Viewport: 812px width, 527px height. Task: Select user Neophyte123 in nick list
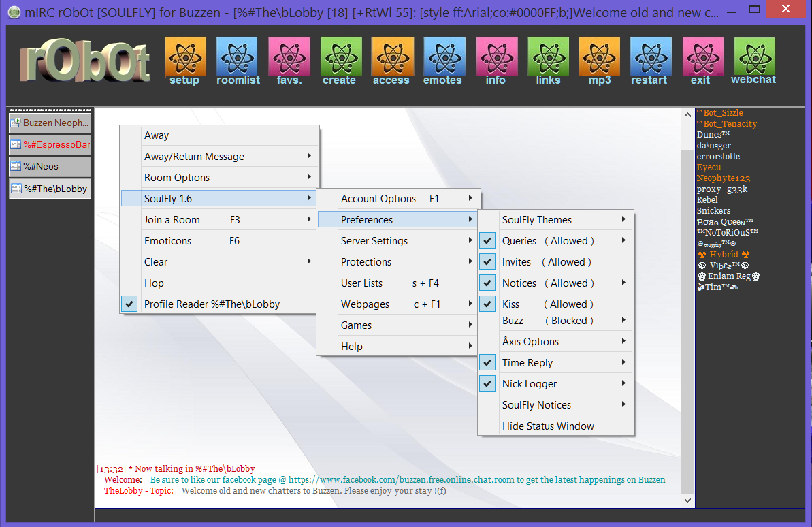click(x=724, y=178)
